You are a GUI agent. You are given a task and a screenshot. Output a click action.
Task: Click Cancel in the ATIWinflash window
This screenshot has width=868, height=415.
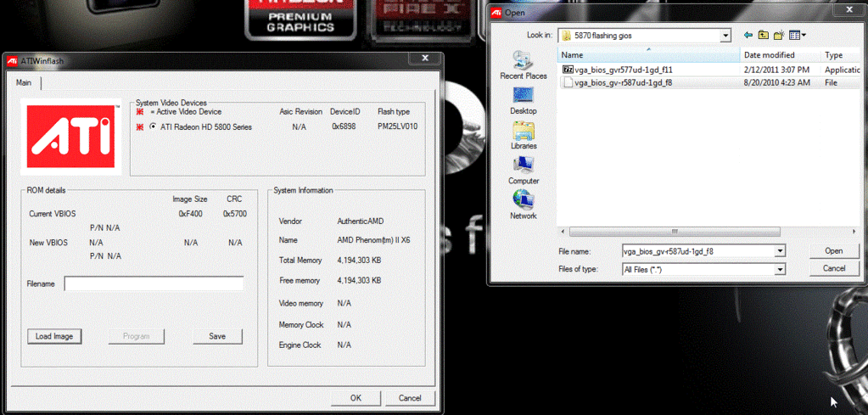pos(410,398)
